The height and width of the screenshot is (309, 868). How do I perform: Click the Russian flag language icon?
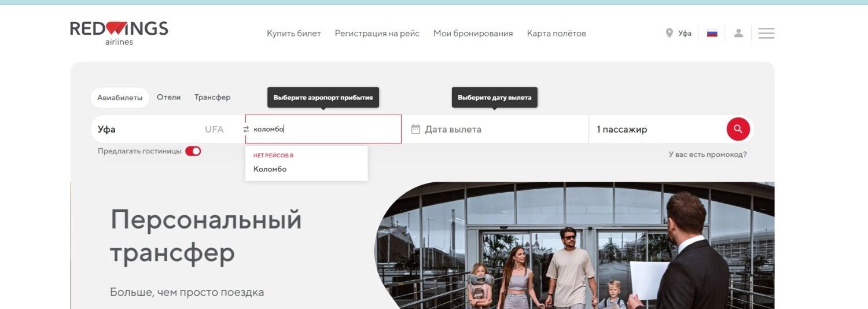712,33
